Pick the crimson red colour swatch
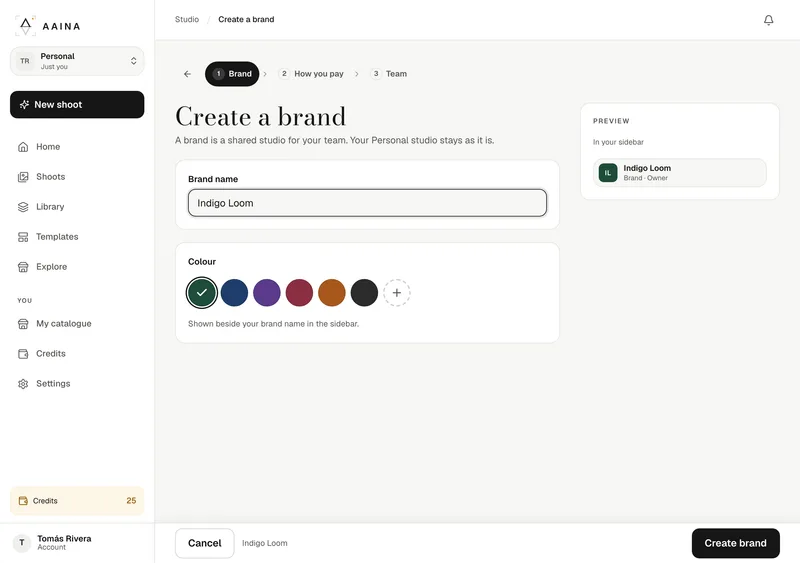Screen dimensions: 800x563 299,292
